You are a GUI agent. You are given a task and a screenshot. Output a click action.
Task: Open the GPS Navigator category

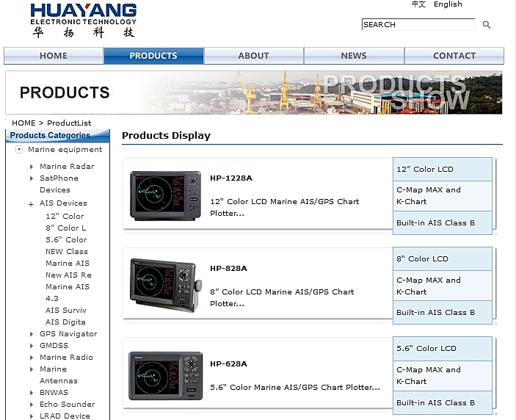point(68,334)
